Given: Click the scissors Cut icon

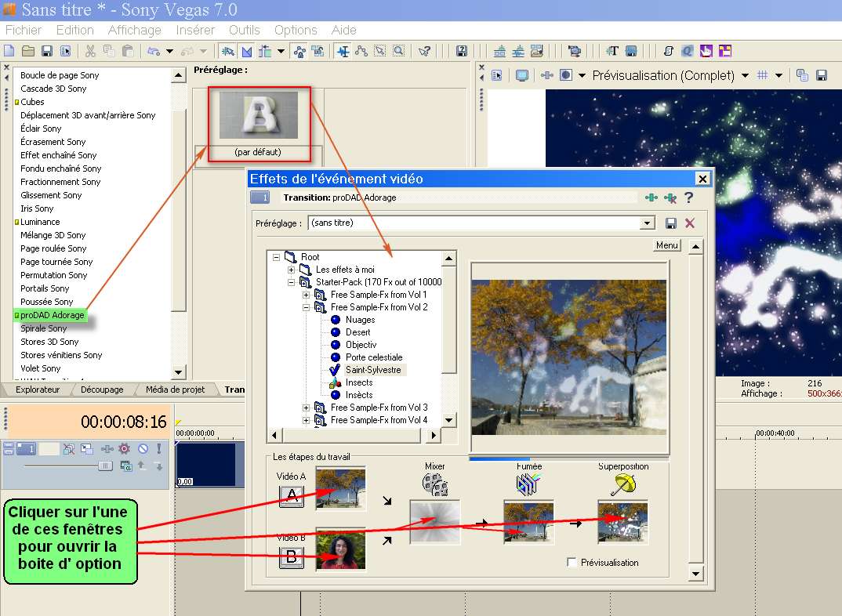Looking at the screenshot, I should coord(90,51).
